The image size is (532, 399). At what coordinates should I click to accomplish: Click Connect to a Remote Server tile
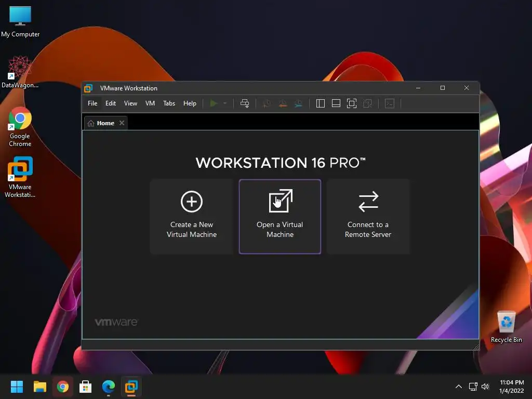tap(368, 217)
